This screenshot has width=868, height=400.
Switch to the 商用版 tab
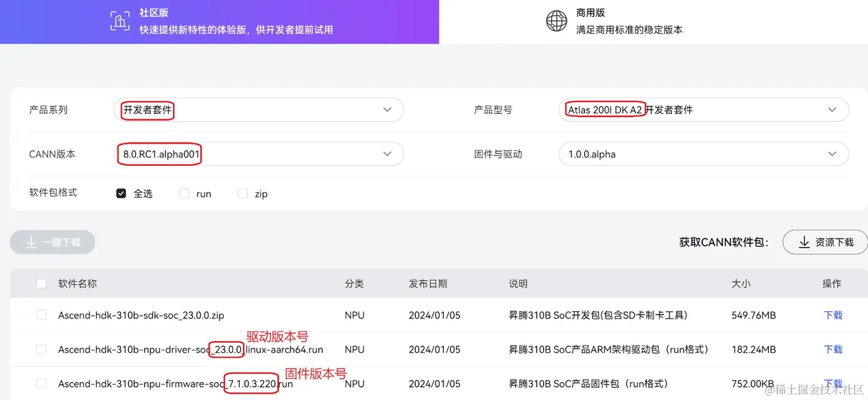[653, 22]
